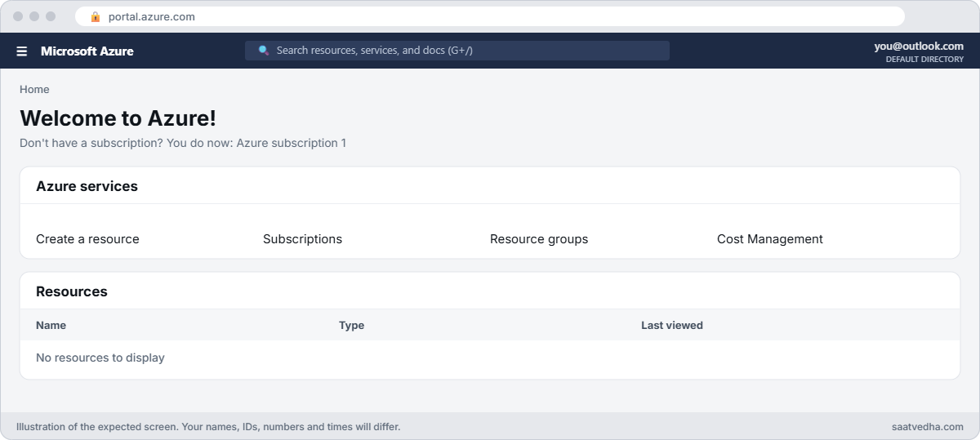Click the padlock icon in address bar
Screen dimensions: 980x440
[96, 16]
